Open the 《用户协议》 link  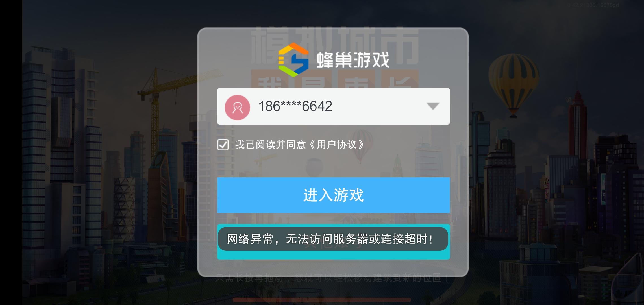point(337,145)
